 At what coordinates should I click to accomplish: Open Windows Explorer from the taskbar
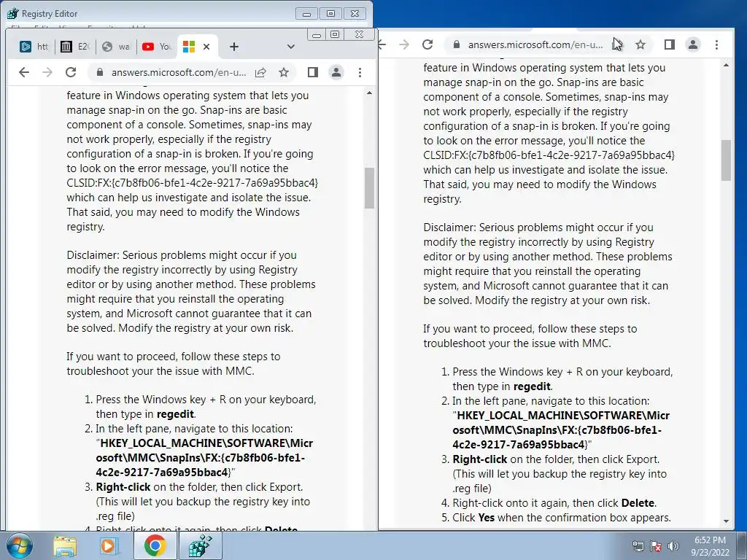coord(64,545)
